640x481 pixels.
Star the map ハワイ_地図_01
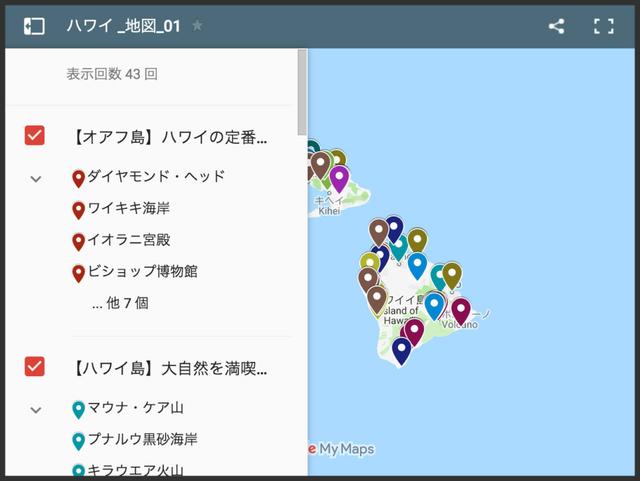pos(197,26)
